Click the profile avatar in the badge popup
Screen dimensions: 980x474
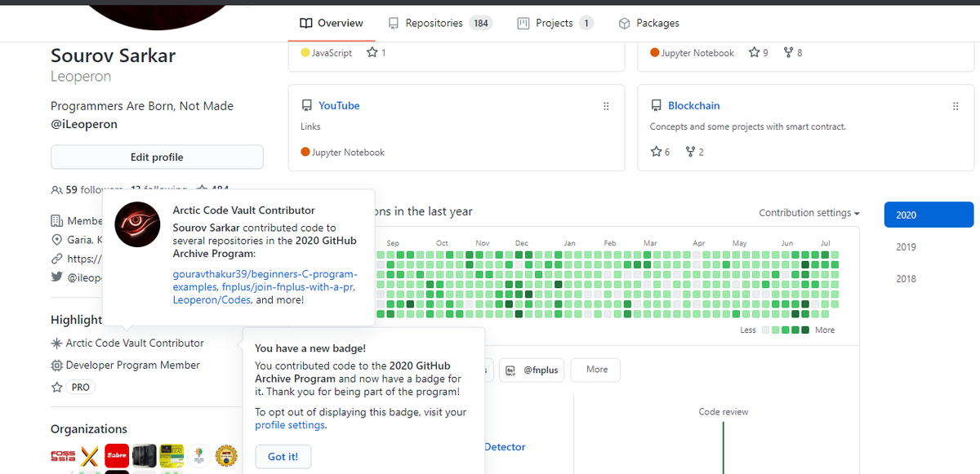pos(137,224)
